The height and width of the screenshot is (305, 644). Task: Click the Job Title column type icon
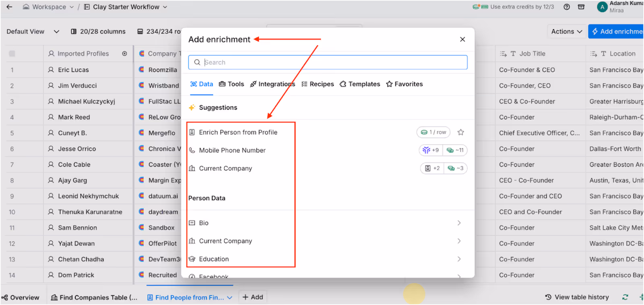(513, 53)
